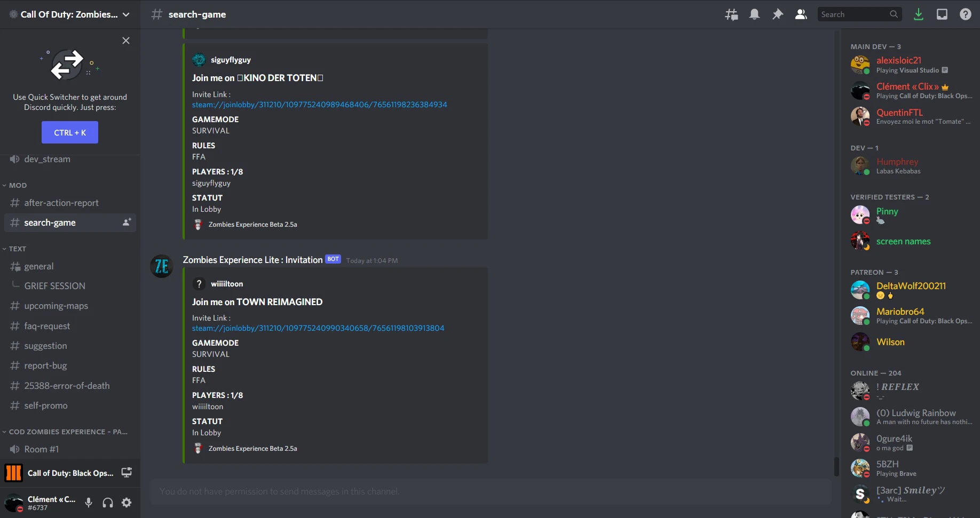The width and height of the screenshot is (980, 518).
Task: Click the Black Ops game activity icon
Action: pos(13,473)
